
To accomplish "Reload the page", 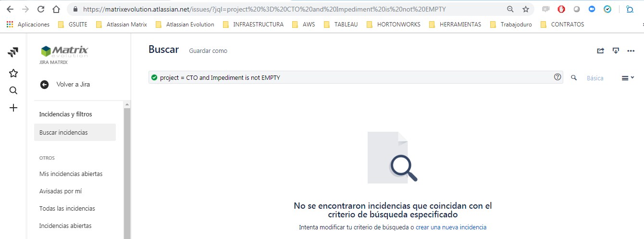I will (41, 9).
